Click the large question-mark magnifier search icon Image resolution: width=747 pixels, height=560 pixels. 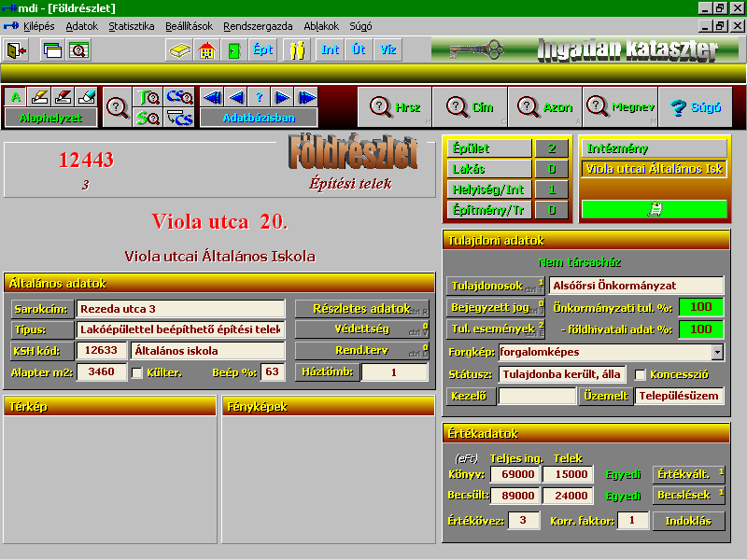118,107
